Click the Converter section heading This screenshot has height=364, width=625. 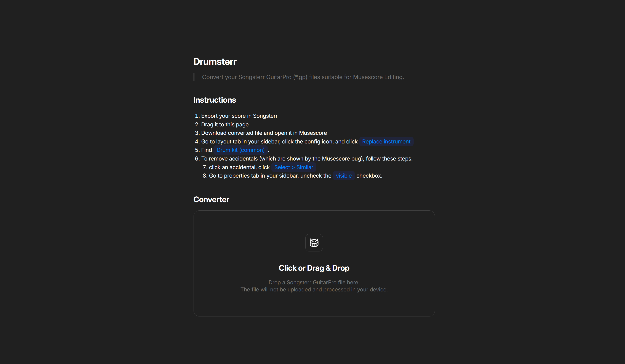[211, 199]
